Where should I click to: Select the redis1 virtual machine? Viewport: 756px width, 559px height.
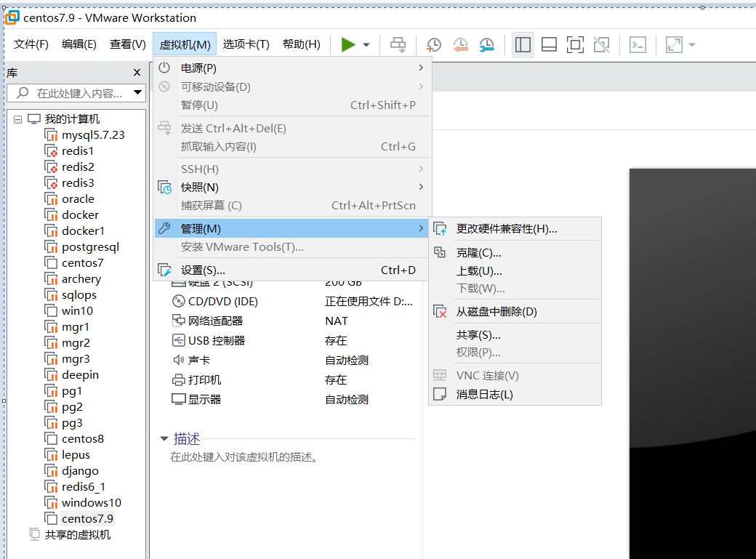tap(78, 151)
